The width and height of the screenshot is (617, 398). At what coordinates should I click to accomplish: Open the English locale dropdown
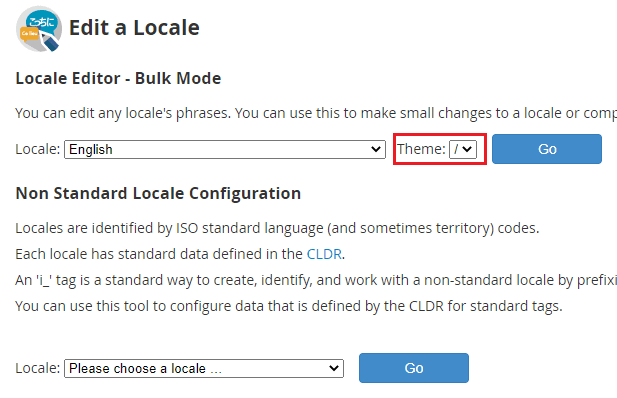click(x=225, y=149)
